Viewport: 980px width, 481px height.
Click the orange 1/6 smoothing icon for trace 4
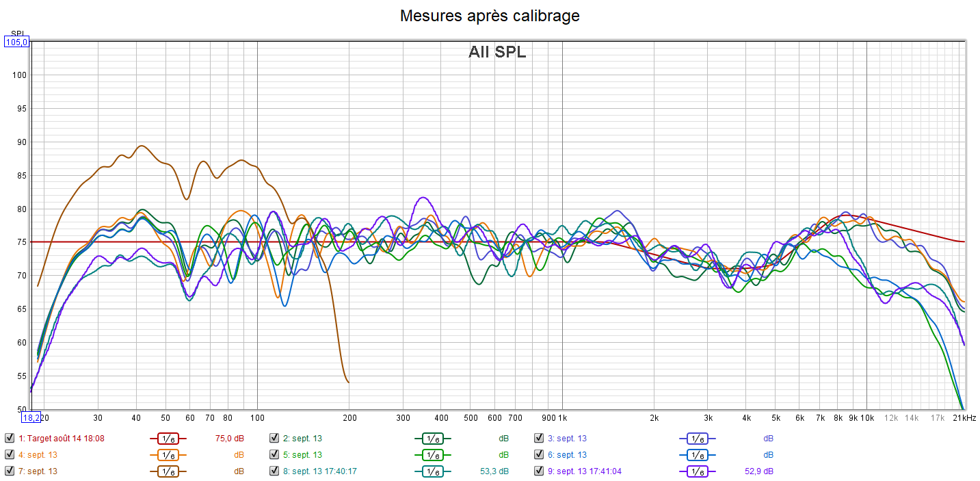(168, 455)
